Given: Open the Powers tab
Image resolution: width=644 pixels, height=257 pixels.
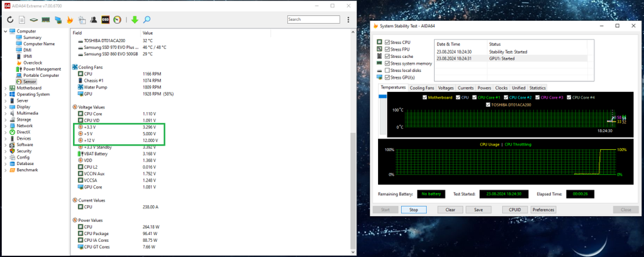Looking at the screenshot, I should click(x=484, y=88).
